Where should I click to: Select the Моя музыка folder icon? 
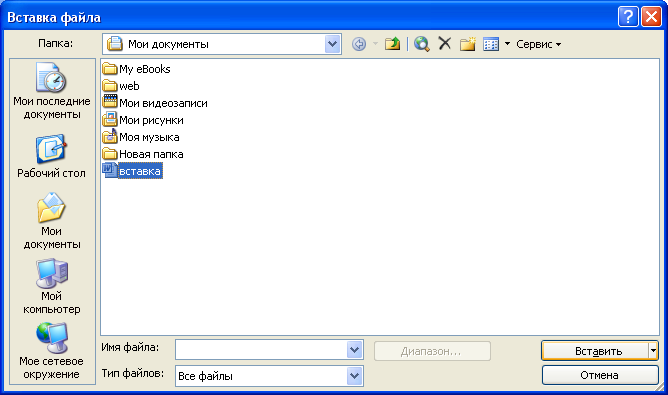tap(109, 136)
